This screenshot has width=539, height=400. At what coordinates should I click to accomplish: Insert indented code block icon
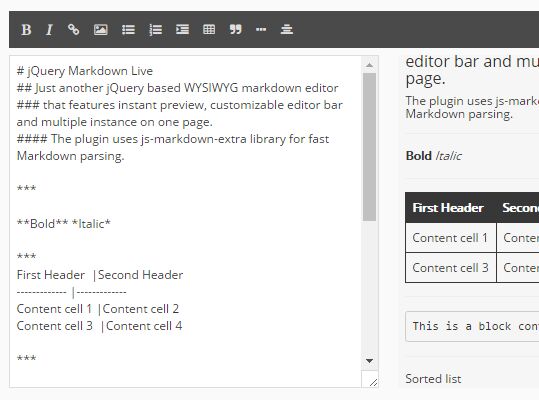coord(182,30)
